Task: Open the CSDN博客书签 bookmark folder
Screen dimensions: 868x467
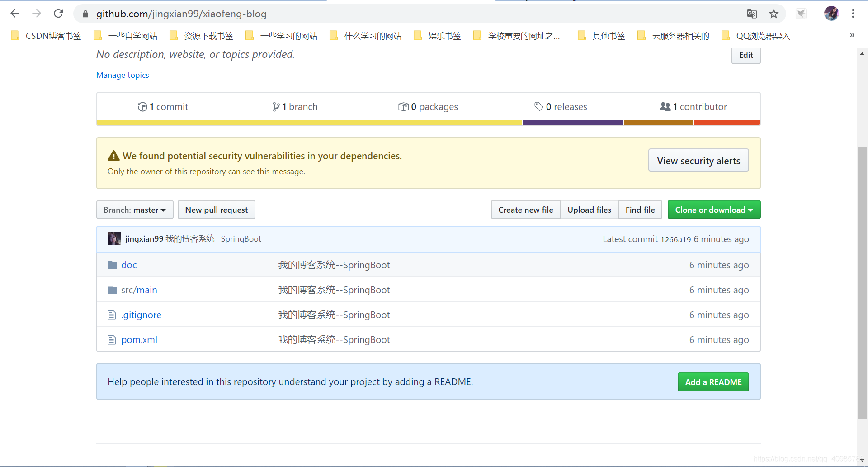Action: tap(46, 36)
